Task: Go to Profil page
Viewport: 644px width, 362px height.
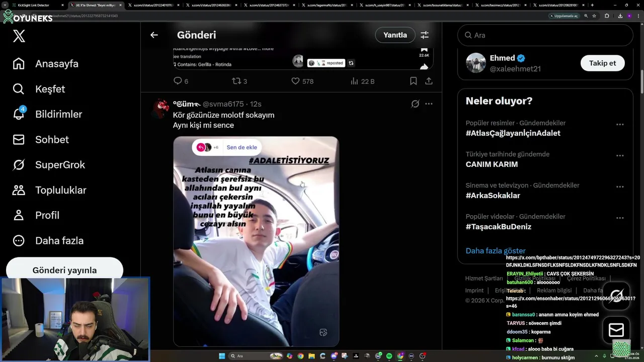Action: coord(36,215)
